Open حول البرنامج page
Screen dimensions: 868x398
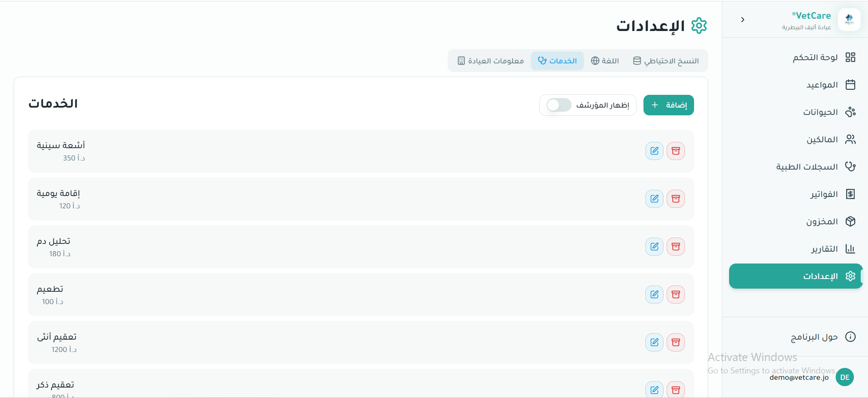click(x=796, y=337)
